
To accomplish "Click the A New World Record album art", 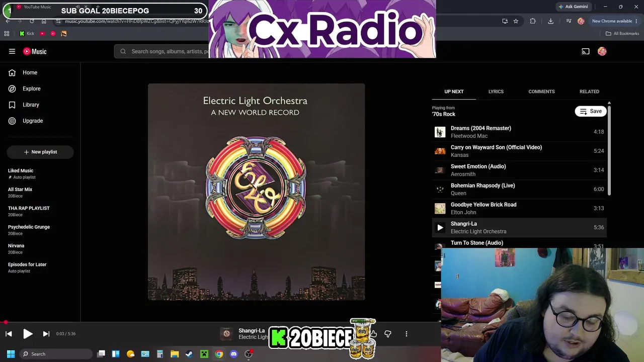I will pyautogui.click(x=256, y=192).
